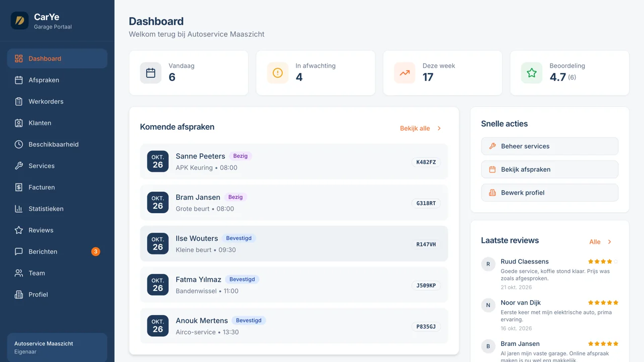Click the chevron next to Alle reviews

click(609, 242)
